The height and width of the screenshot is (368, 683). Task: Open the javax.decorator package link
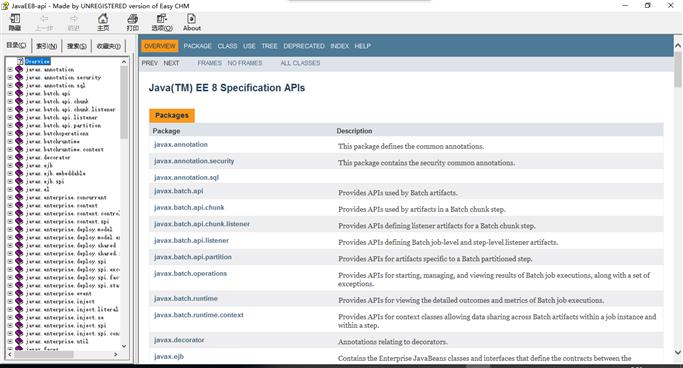179,340
